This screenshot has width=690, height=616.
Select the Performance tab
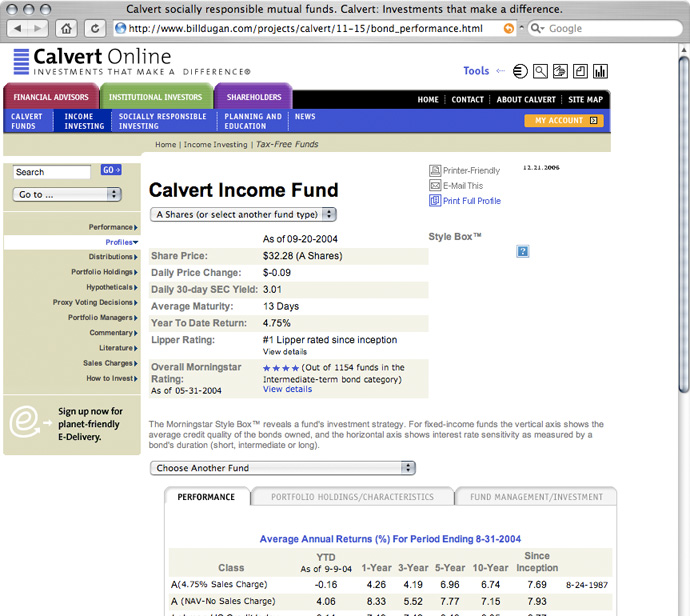[206, 497]
